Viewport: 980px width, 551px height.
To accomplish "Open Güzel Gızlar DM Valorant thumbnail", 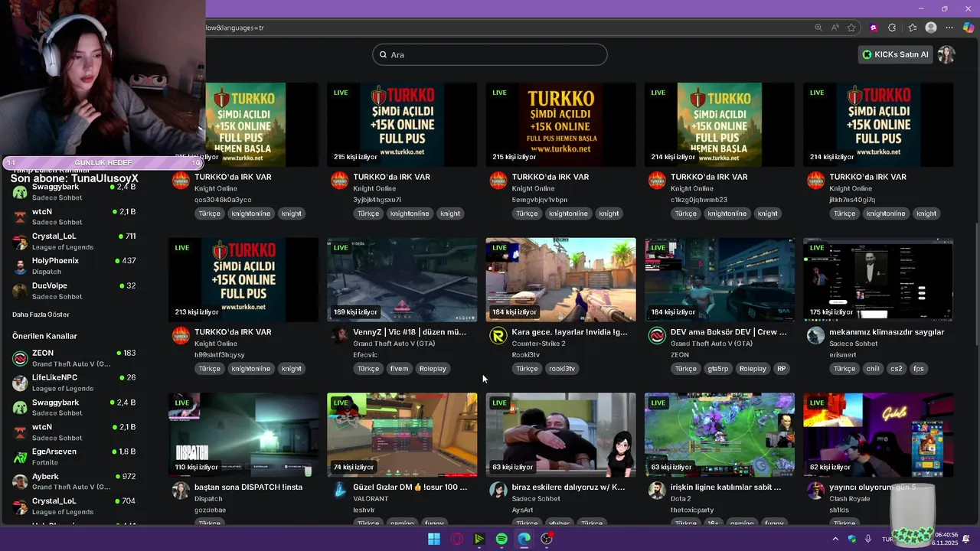I will tap(402, 435).
